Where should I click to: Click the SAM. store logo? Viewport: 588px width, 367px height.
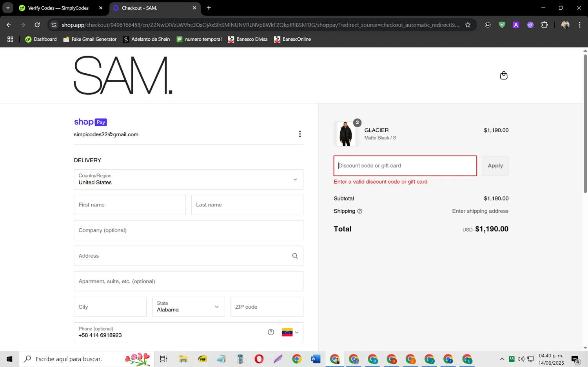coord(123,75)
